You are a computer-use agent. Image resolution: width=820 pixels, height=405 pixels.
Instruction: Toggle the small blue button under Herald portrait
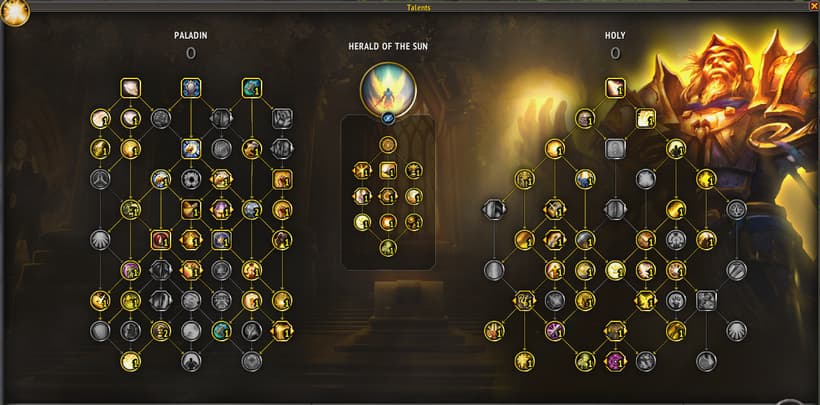[x=388, y=119]
